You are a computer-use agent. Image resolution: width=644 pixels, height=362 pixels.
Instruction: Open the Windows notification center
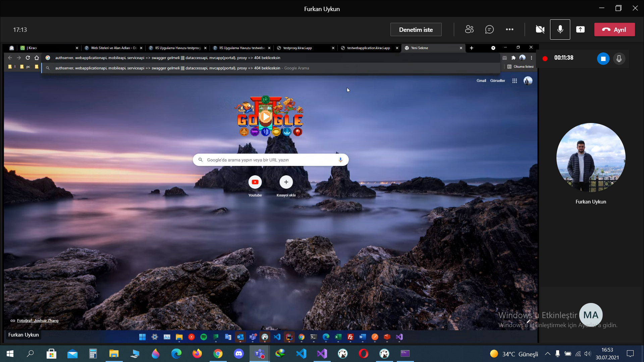coord(630,354)
